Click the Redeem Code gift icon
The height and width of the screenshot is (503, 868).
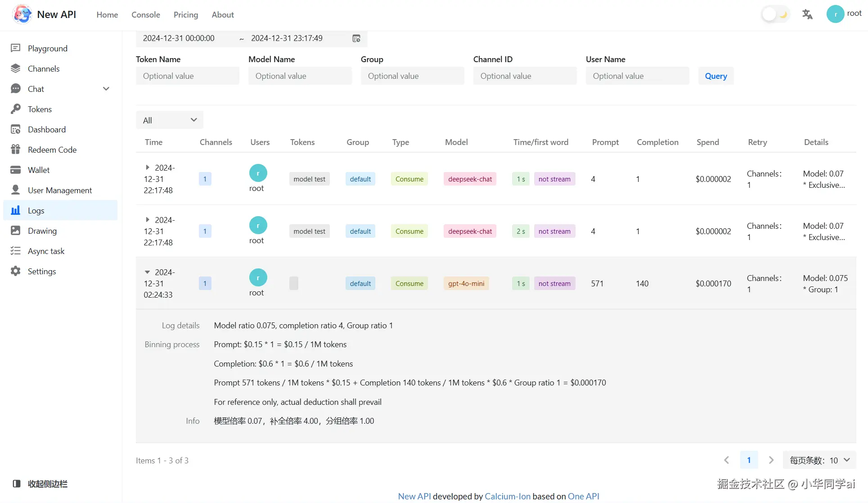tap(16, 150)
